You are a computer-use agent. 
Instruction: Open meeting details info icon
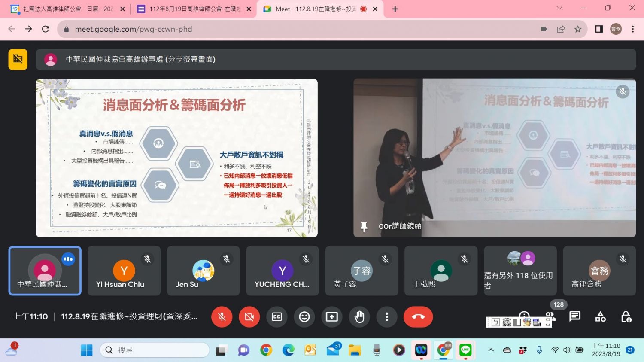pos(524,315)
